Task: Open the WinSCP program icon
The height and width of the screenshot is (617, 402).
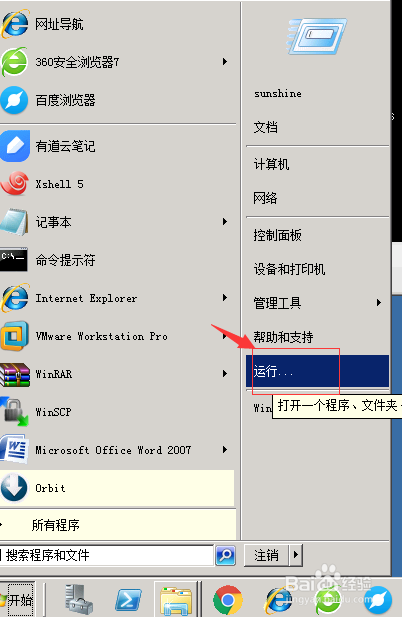Action: [x=15, y=411]
